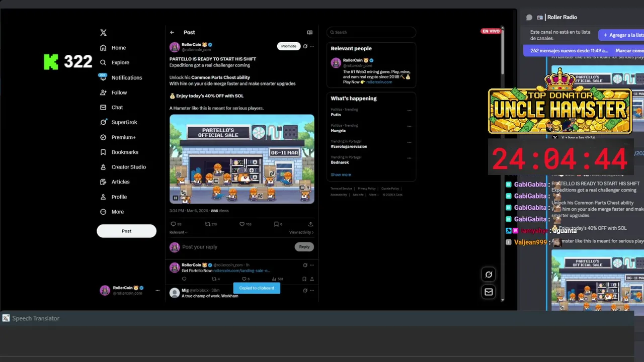Share the main post via share icon

[310, 224]
